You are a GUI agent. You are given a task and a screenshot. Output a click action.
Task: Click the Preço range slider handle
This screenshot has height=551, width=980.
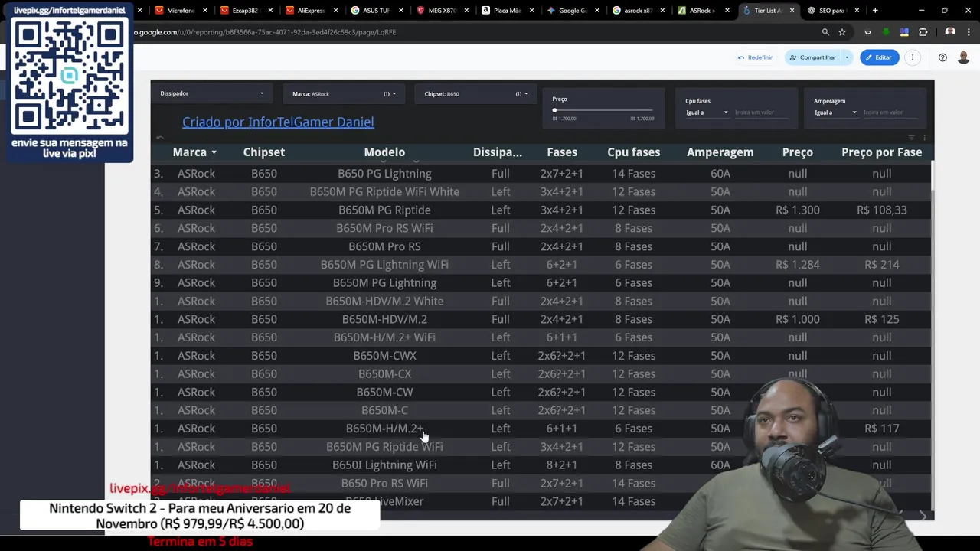554,110
